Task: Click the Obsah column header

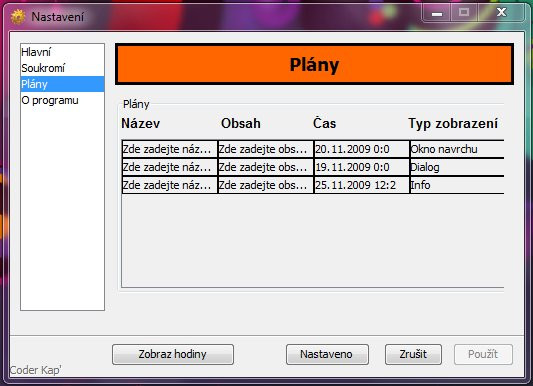Action: point(241,123)
